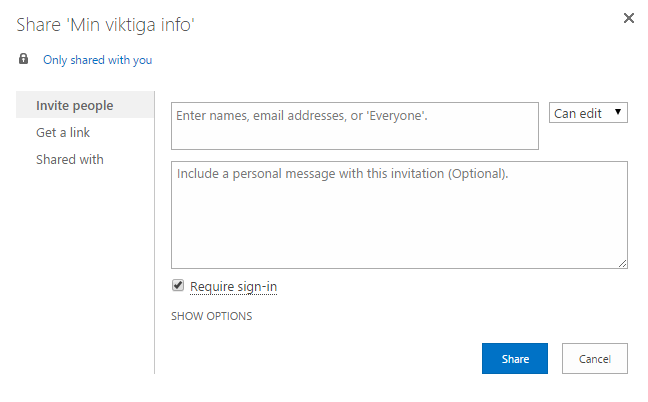Grab the resize handle of the message box
The height and width of the screenshot is (402, 648).
point(622,263)
